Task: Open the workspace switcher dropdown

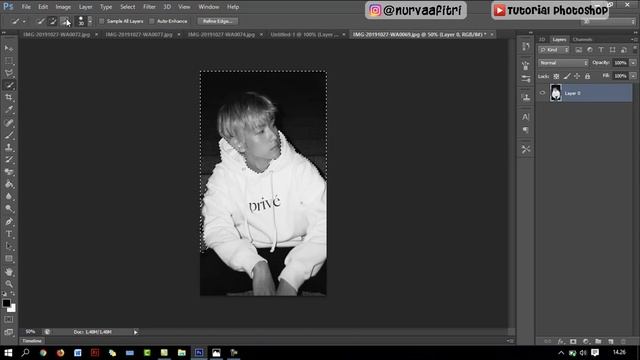Action: (x=609, y=22)
